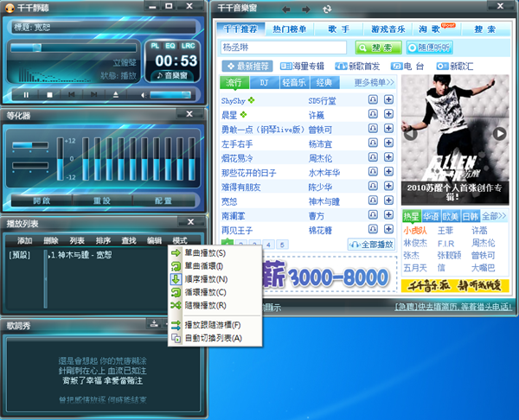Toggle the PL playlist panel button
The image size is (519, 420).
click(155, 44)
